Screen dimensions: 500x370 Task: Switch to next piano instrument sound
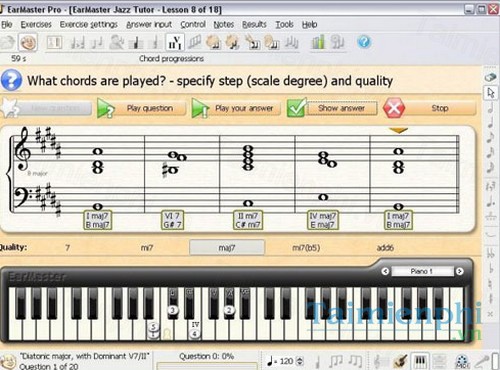[x=459, y=271]
